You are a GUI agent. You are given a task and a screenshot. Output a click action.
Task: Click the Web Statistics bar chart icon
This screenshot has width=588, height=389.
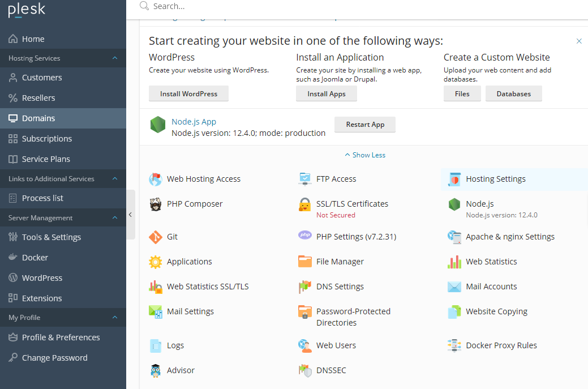(454, 262)
